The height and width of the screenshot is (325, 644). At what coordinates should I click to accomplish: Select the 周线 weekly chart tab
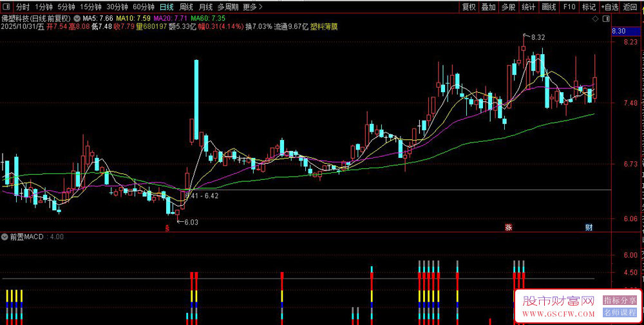point(187,7)
